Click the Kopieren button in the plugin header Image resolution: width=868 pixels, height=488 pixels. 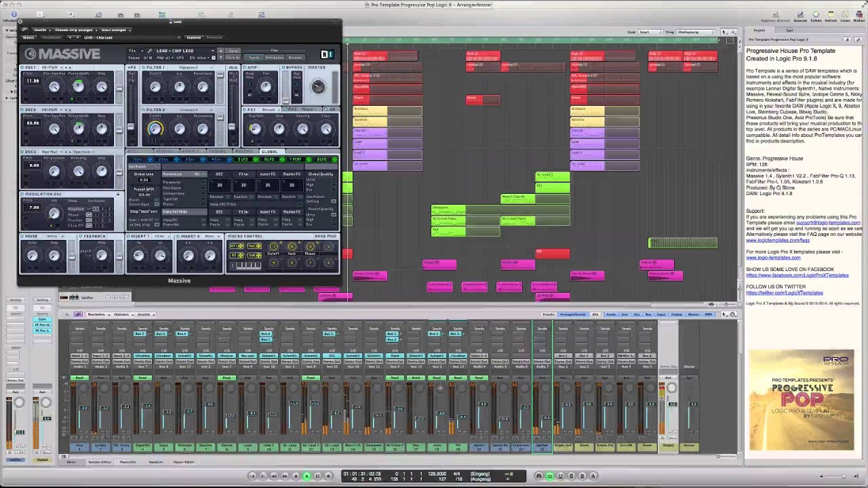194,37
